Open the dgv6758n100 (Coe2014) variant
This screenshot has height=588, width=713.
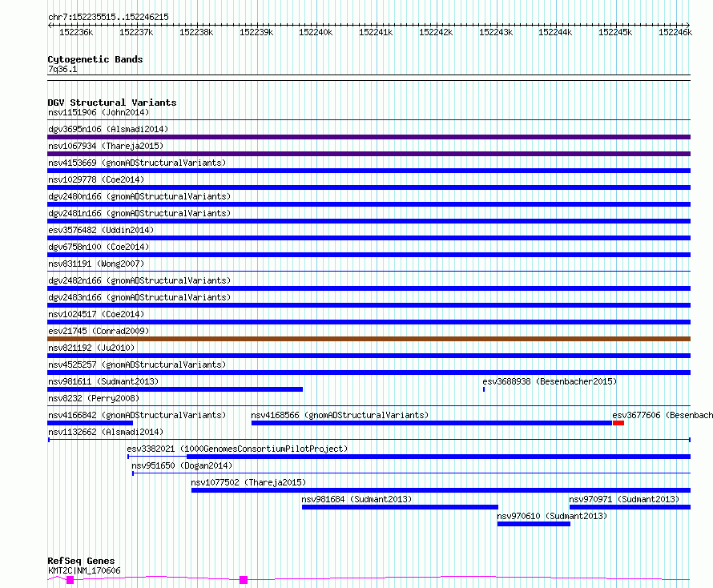click(99, 247)
